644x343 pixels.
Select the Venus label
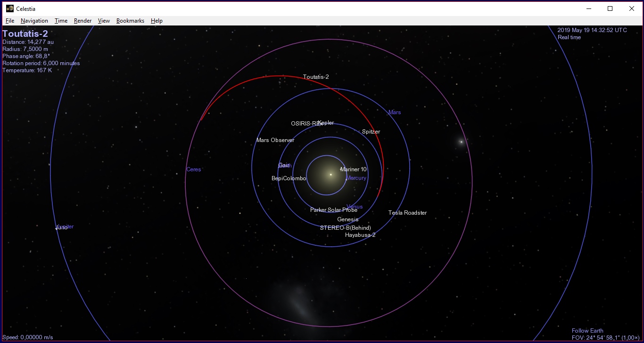click(355, 207)
